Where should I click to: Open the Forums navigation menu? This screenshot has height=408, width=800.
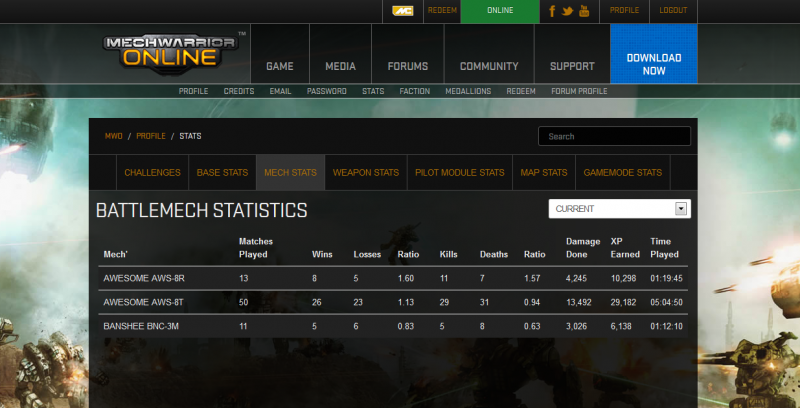click(x=407, y=67)
